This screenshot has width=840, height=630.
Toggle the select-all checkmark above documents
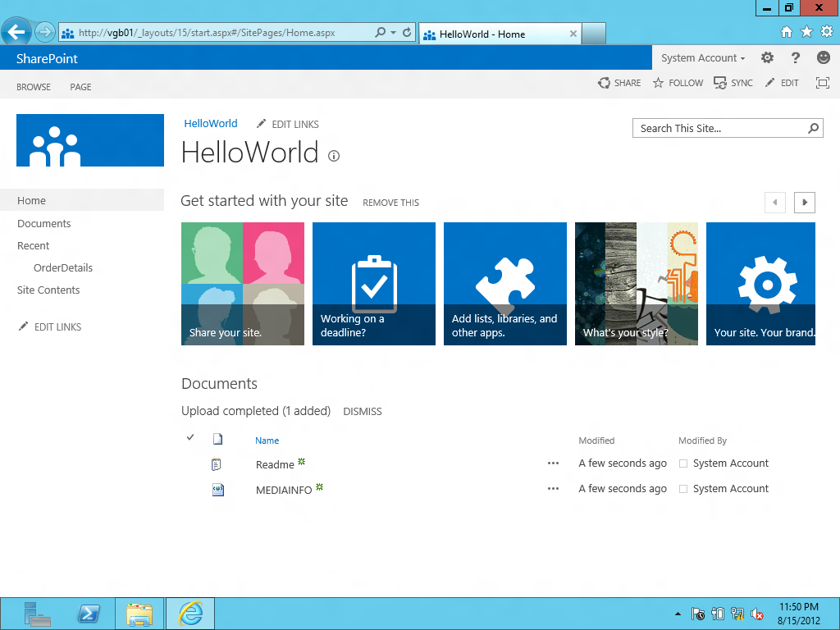tap(190, 437)
